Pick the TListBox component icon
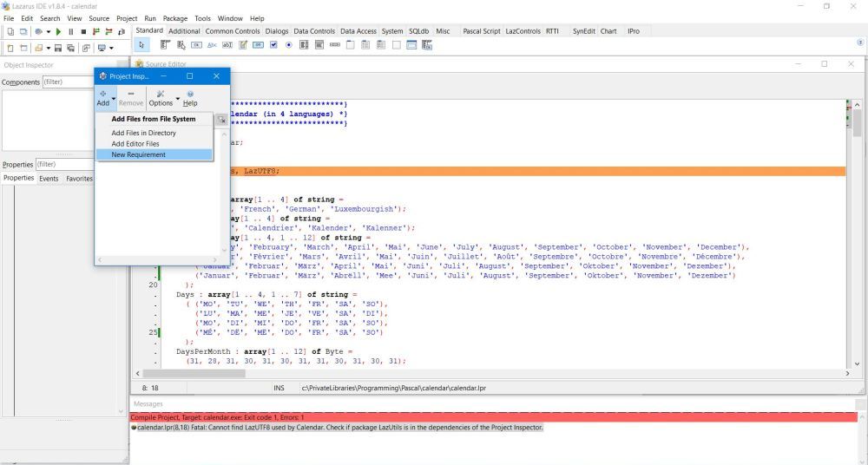This screenshot has height=465, width=868. coord(304,45)
